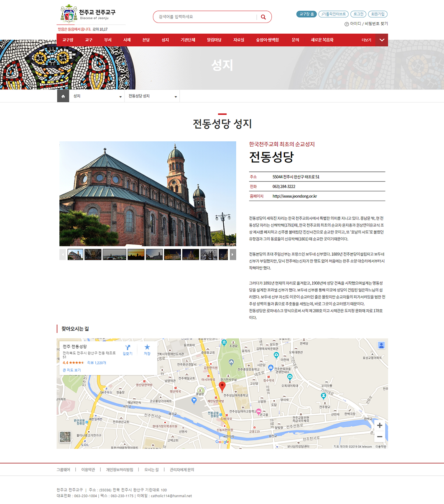Open the 부서 menu
This screenshot has height=504, width=444.
coord(108,40)
